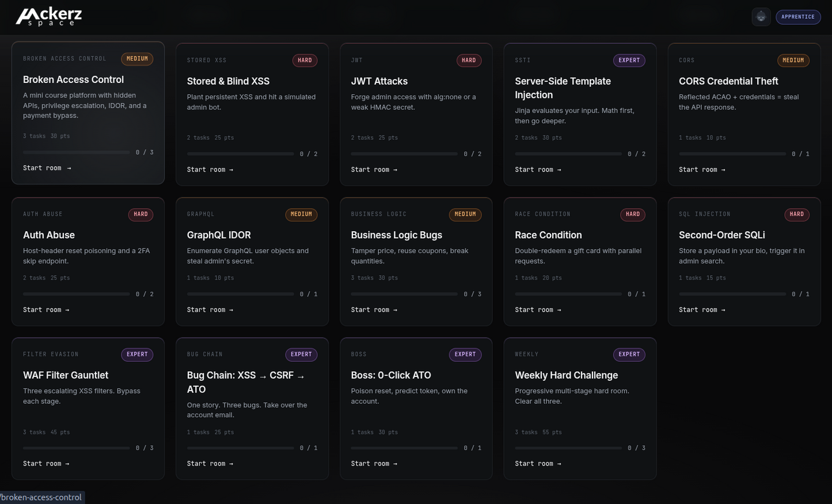Click EXPERT badge on Filter Evasion card
Image resolution: width=832 pixels, height=504 pixels.
coord(137,354)
